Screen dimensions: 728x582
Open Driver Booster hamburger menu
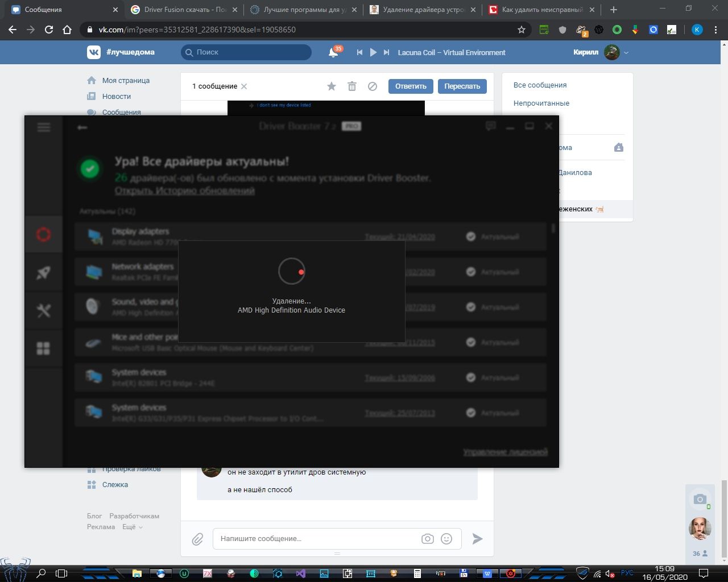click(x=44, y=127)
